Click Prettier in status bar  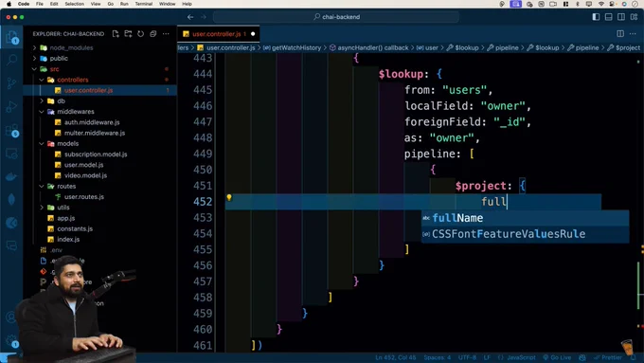[608, 357]
